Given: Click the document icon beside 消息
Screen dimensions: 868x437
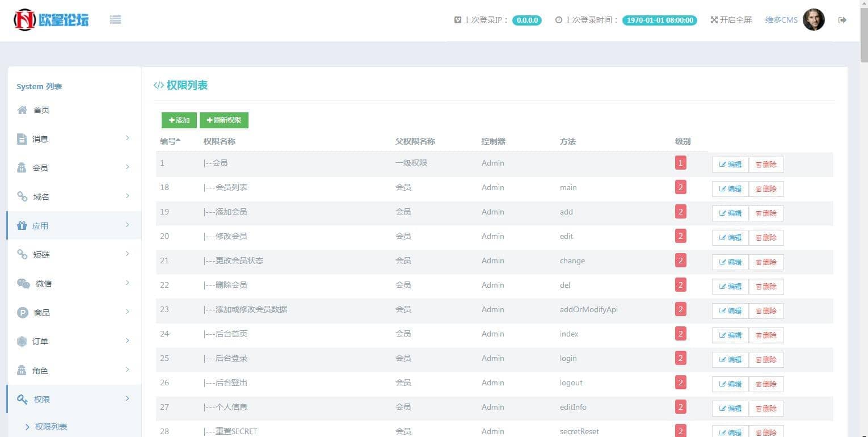Looking at the screenshot, I should [x=22, y=139].
